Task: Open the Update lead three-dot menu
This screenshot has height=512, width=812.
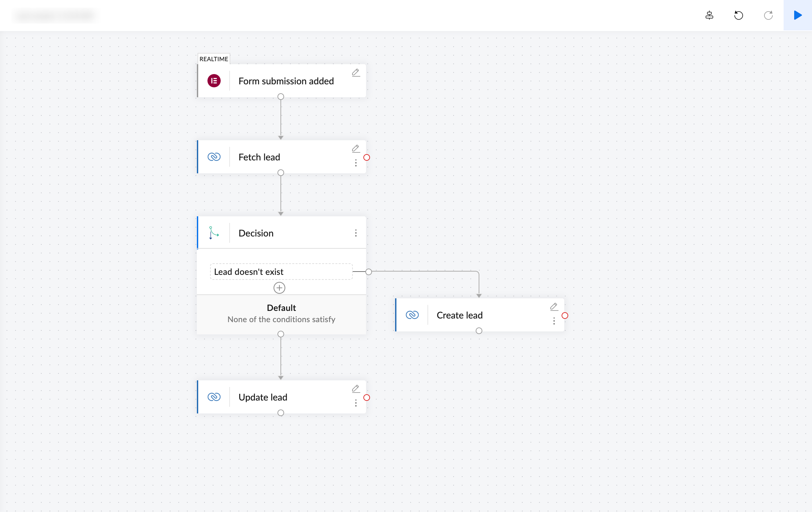Action: click(x=356, y=403)
